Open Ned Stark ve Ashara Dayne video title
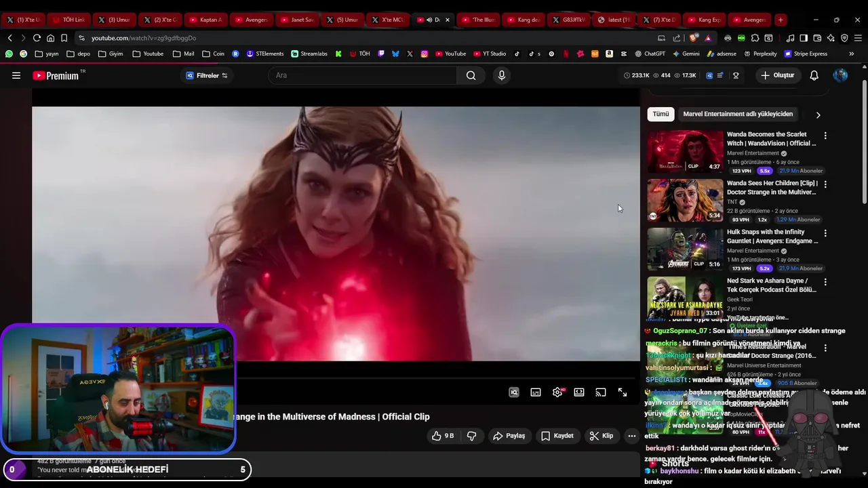Screen dimensions: 868x488 (x=772, y=285)
